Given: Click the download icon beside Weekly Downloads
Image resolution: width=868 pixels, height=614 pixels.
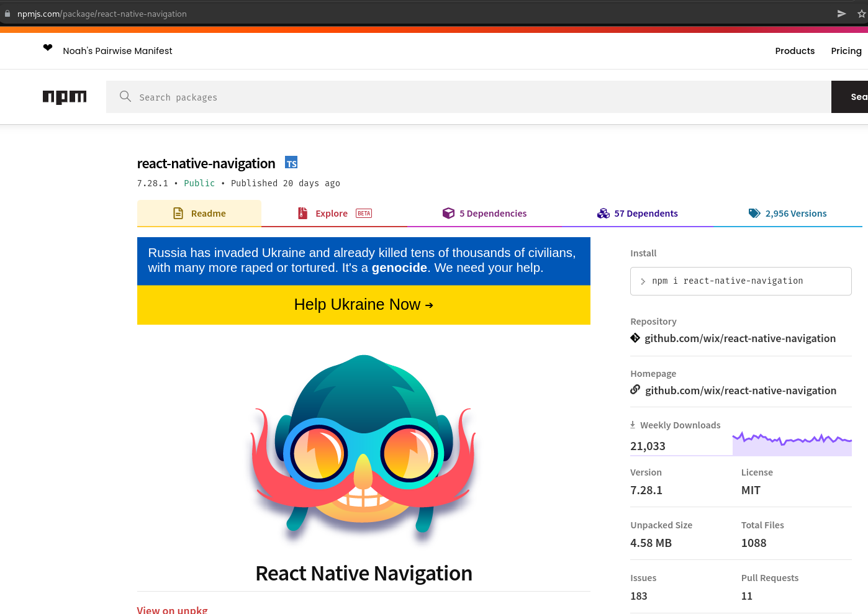Looking at the screenshot, I should point(633,425).
